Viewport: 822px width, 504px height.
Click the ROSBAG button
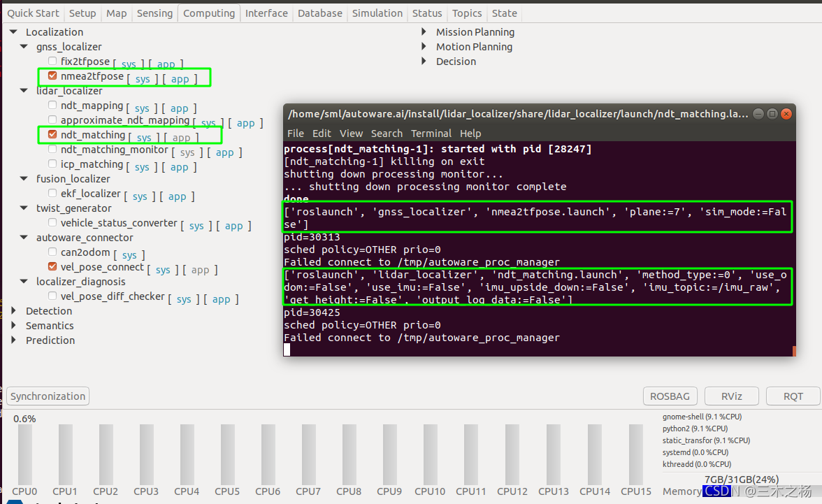click(x=670, y=396)
